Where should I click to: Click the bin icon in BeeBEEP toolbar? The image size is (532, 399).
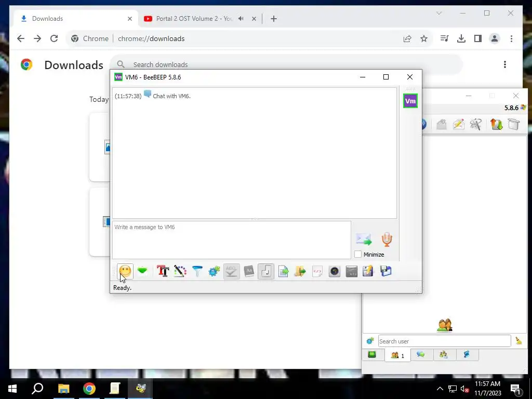pyautogui.click(x=514, y=124)
